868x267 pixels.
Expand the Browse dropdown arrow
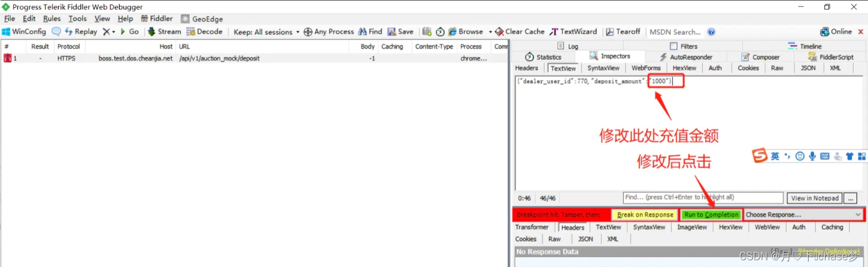(x=490, y=32)
